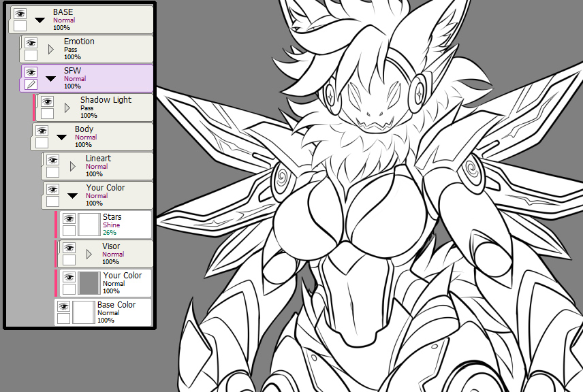Expand the Emotion group

tap(51, 49)
